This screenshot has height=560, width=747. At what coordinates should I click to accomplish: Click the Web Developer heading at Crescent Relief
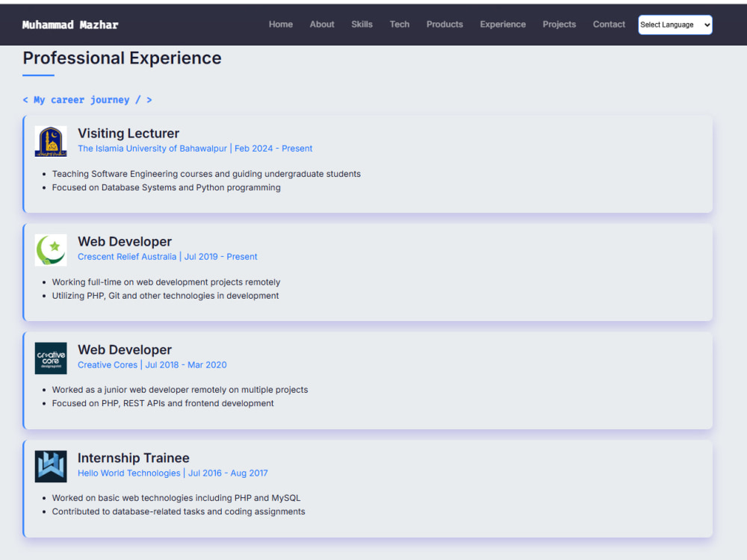pyautogui.click(x=125, y=241)
